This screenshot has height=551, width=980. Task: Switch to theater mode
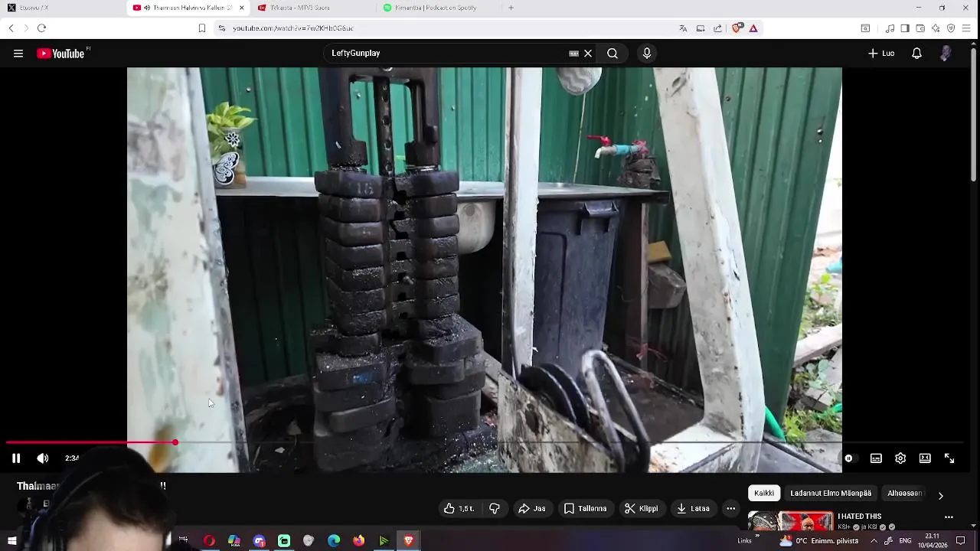(x=925, y=458)
